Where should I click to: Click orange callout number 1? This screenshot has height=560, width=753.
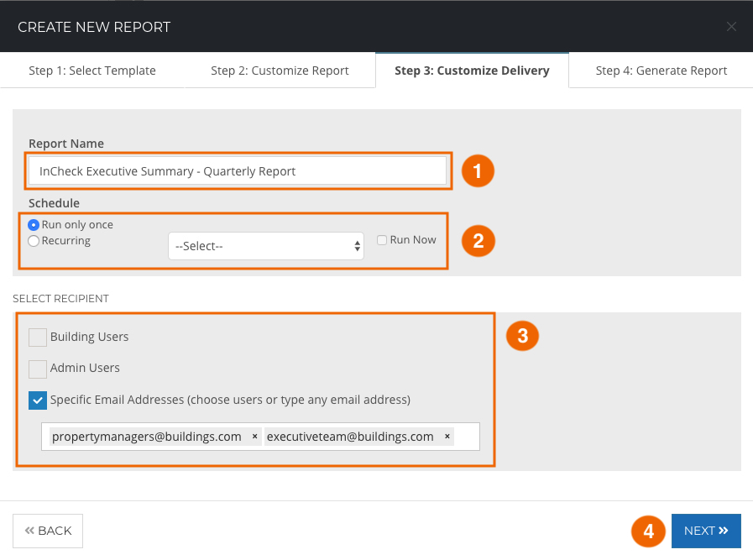coord(478,171)
